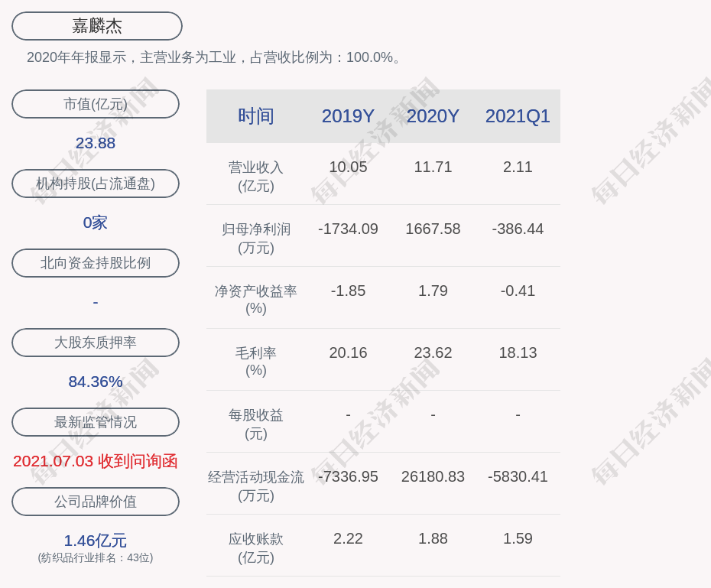Click the 市值(亿元) label pill
Viewport: 711px width, 588px height.
click(96, 104)
